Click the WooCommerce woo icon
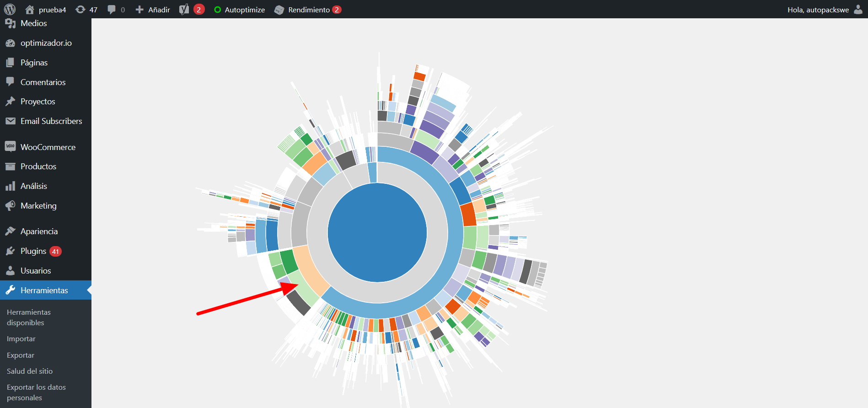 [10, 146]
